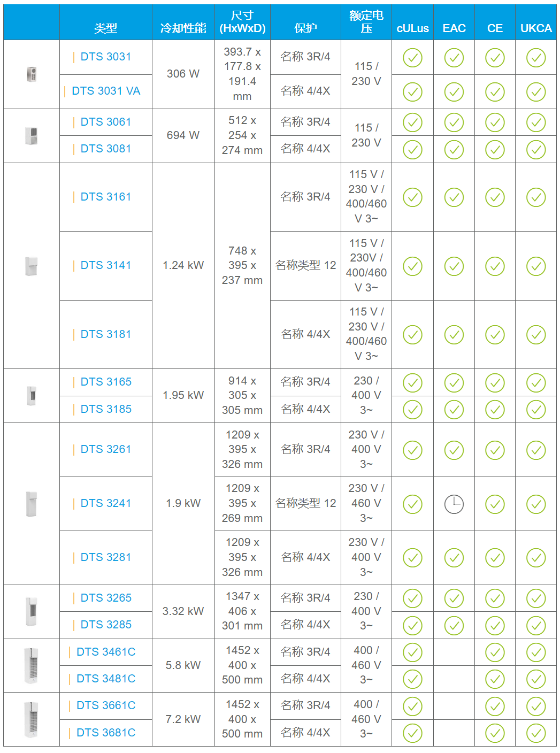Click the cULus checkmark for DTS 3461C
Screen dimensions: 560x753
[412, 652]
